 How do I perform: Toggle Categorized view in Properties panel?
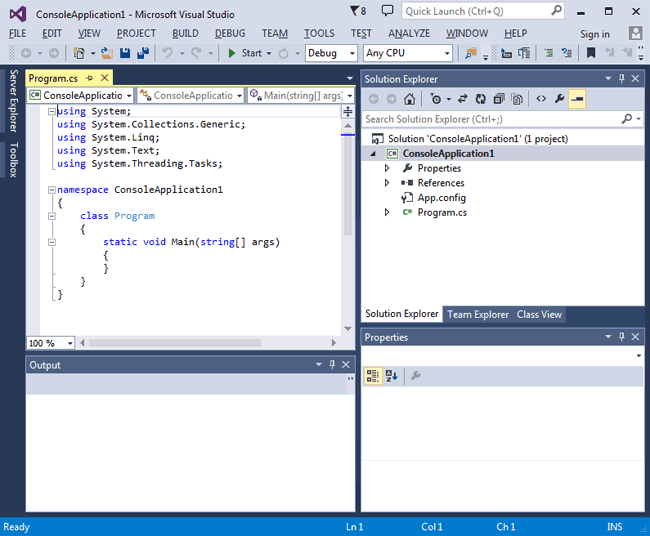pyautogui.click(x=373, y=376)
